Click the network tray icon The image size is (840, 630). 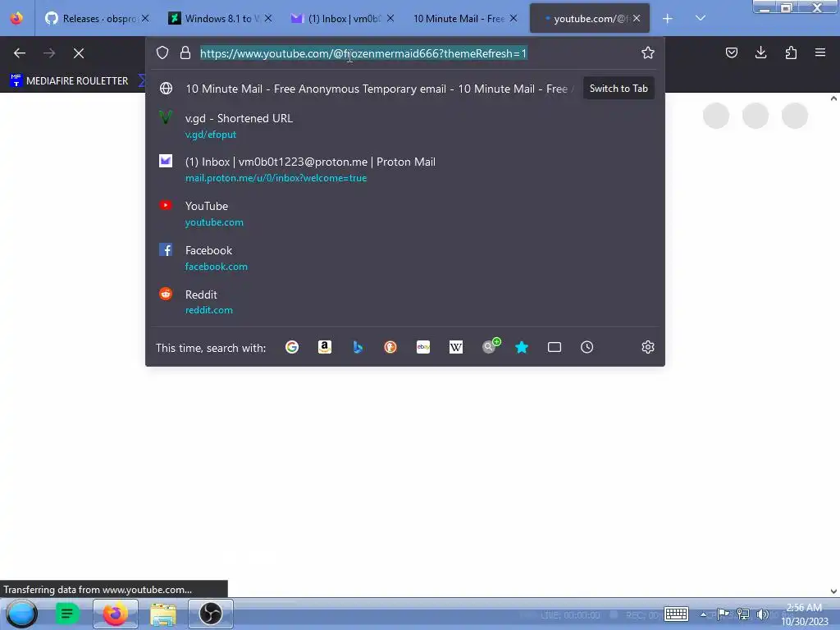tap(743, 614)
